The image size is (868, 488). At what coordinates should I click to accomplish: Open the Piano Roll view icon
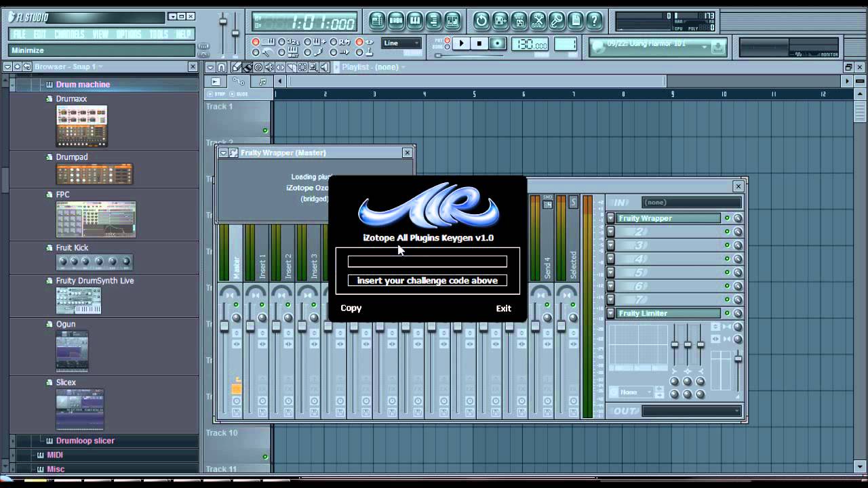414,20
